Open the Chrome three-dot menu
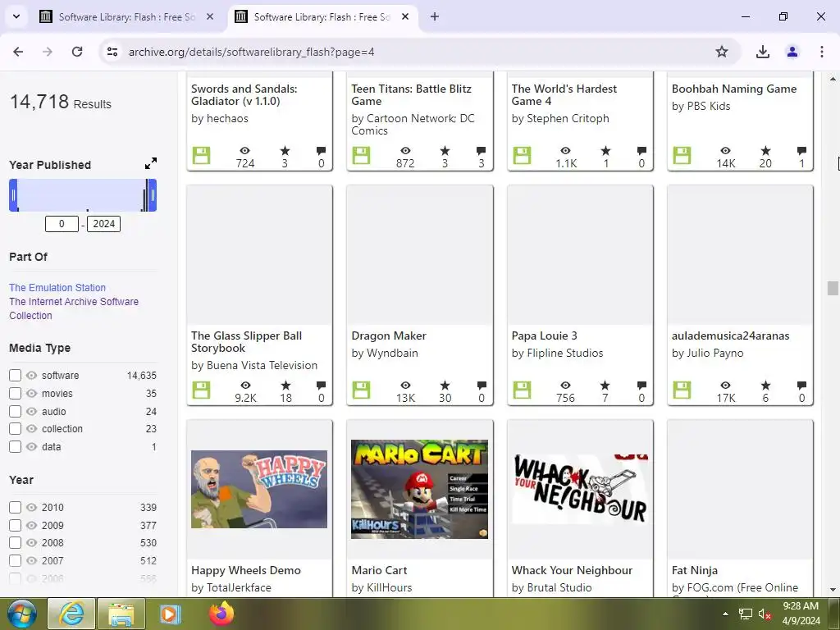The width and height of the screenshot is (840, 630). click(x=821, y=52)
